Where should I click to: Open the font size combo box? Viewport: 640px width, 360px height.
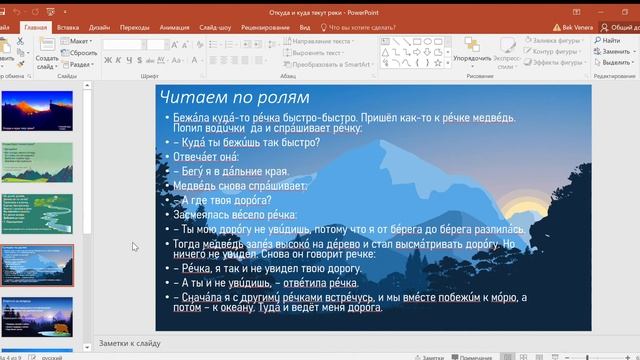pyautogui.click(x=158, y=44)
